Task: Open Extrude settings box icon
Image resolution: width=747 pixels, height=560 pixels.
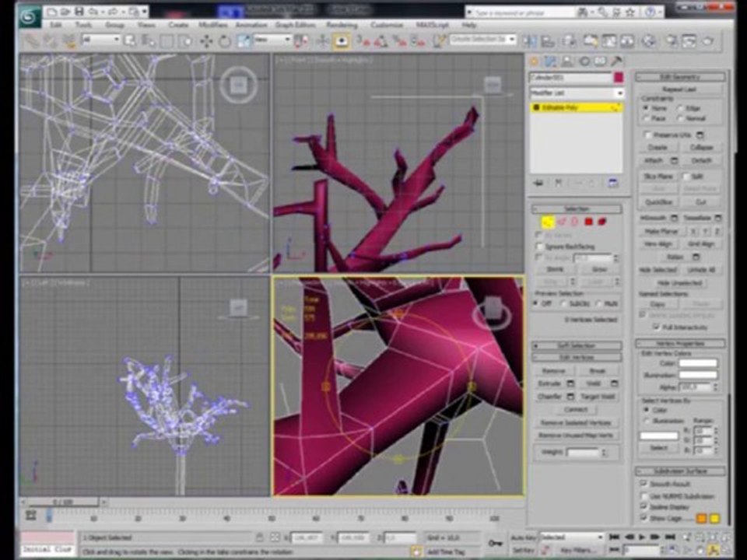Action: (x=570, y=383)
